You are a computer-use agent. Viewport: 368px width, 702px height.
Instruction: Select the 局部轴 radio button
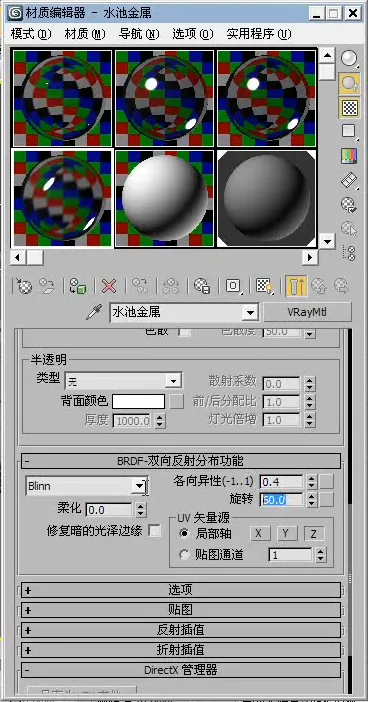[184, 534]
